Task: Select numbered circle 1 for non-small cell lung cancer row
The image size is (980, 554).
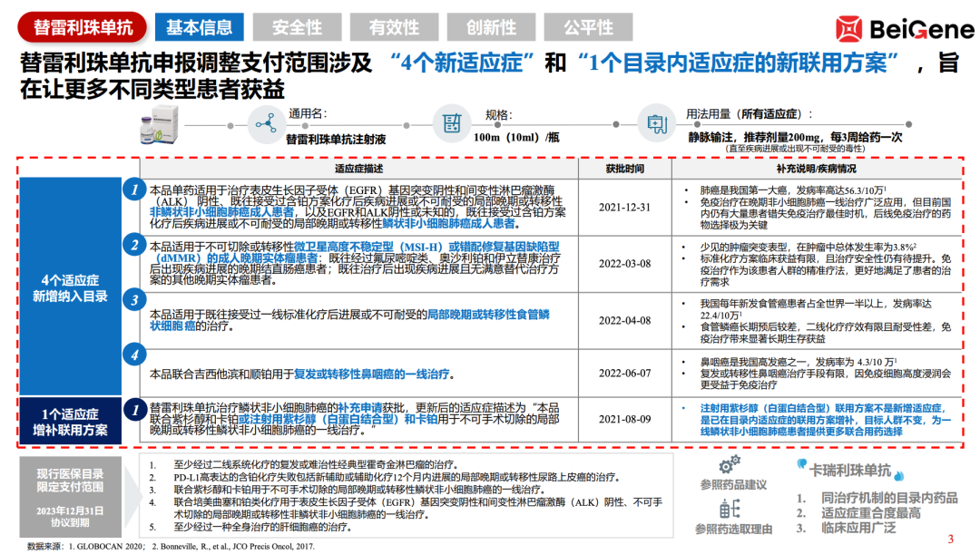Action: pos(134,190)
